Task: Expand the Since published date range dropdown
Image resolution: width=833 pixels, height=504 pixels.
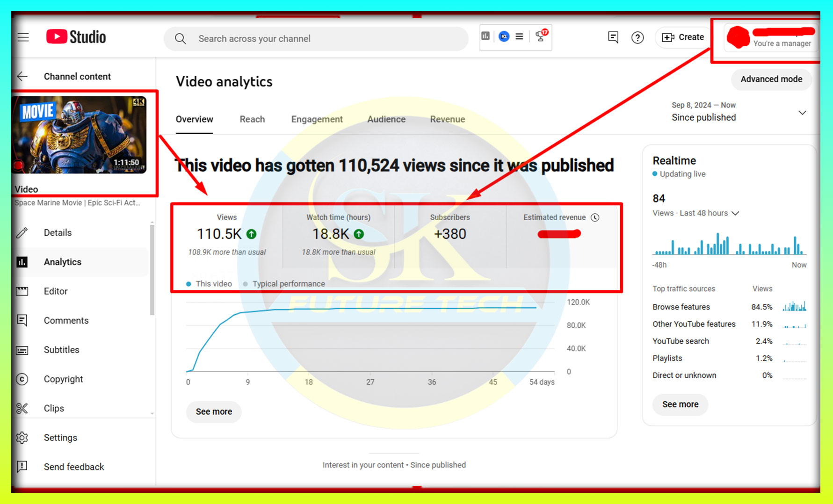Action: [x=802, y=113]
